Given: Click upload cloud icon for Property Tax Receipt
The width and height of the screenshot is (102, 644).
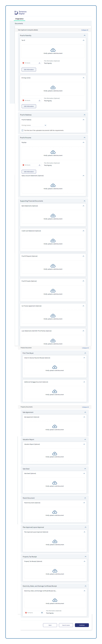Looking at the screenshot, I should tap(55, 571).
